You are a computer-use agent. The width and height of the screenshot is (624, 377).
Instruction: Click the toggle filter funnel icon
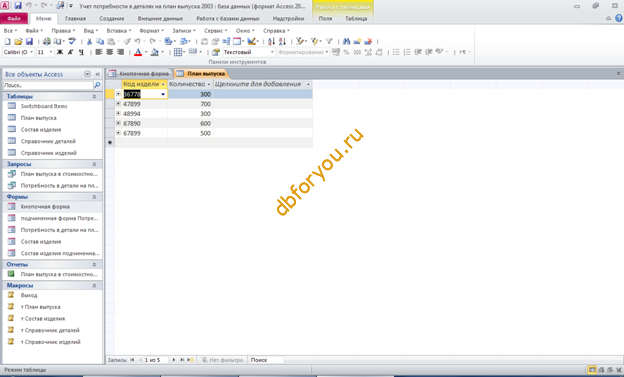coord(329,41)
